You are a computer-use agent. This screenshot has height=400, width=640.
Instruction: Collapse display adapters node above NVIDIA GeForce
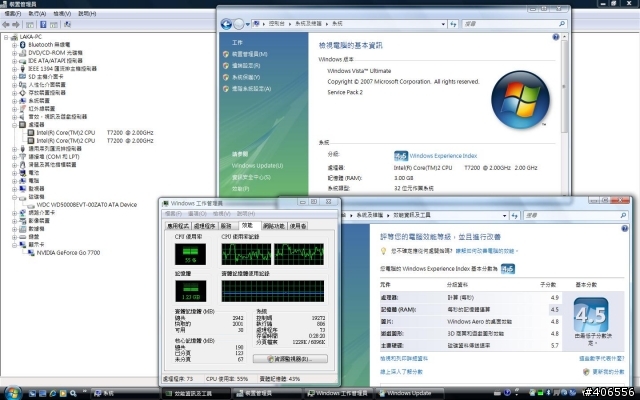pyautogui.click(x=14, y=245)
